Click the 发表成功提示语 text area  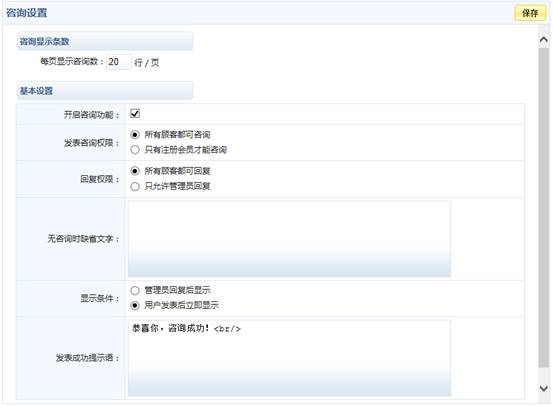point(289,358)
